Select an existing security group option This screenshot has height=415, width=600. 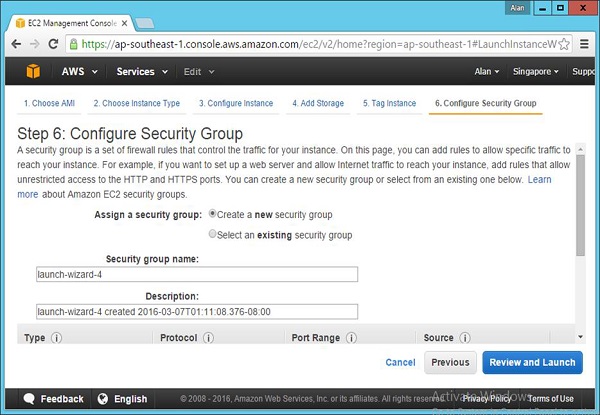(213, 235)
